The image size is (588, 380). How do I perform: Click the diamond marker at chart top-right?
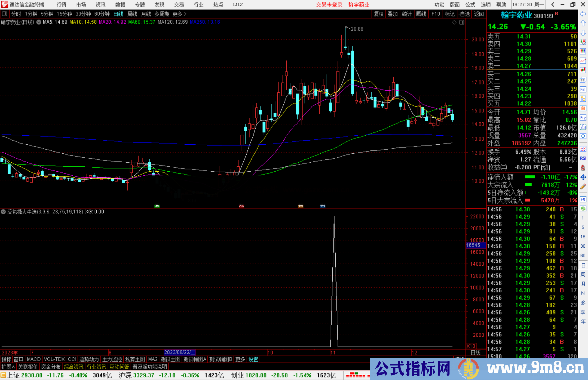pyautogui.click(x=454, y=22)
